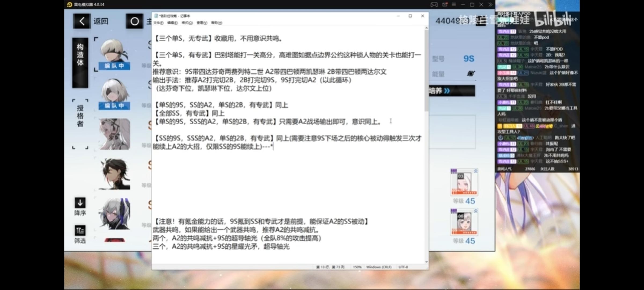
Task: Tap the circle home icon in the game header
Action: tap(134, 21)
